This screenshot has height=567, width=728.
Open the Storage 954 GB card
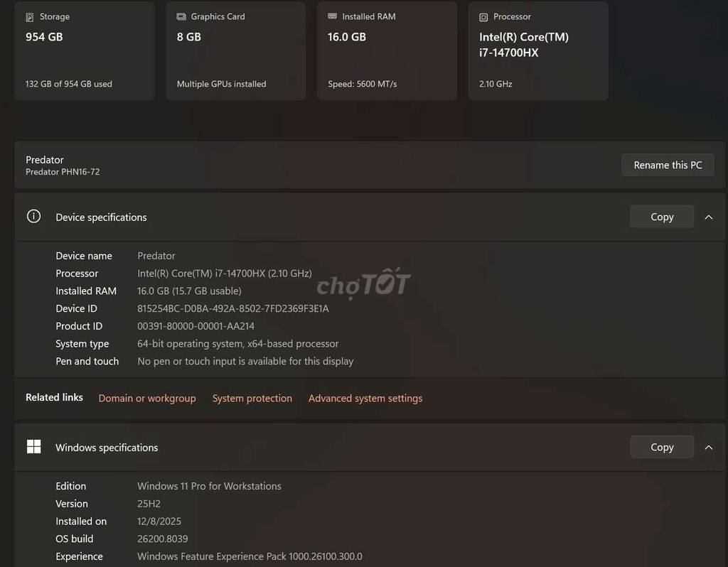click(85, 50)
